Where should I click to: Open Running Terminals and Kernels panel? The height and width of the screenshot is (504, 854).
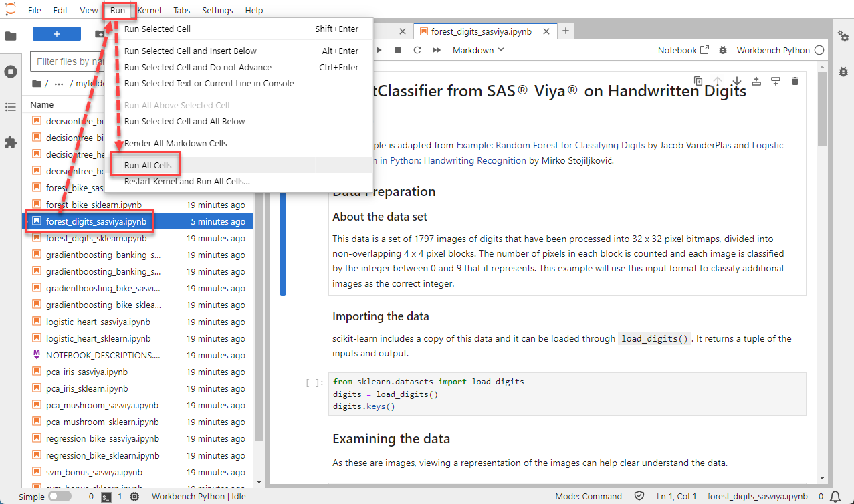point(11,72)
